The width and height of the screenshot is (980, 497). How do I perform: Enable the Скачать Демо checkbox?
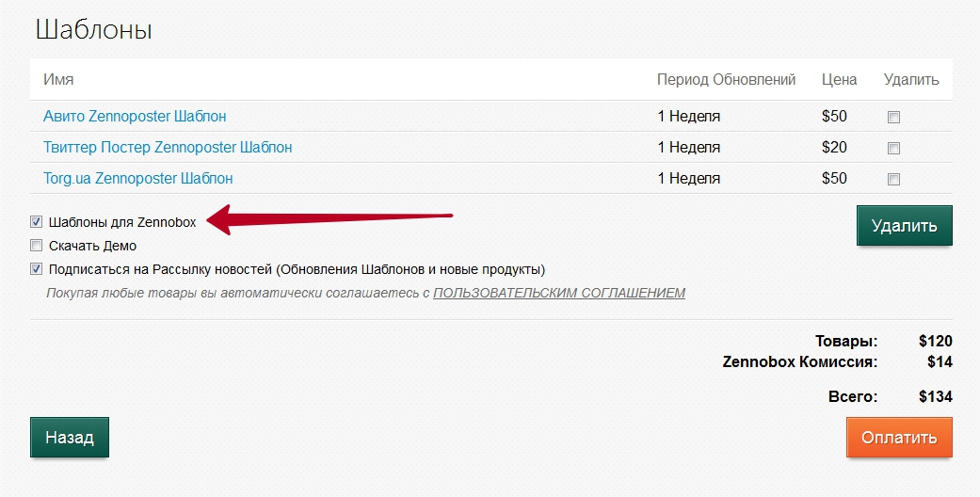pos(37,246)
